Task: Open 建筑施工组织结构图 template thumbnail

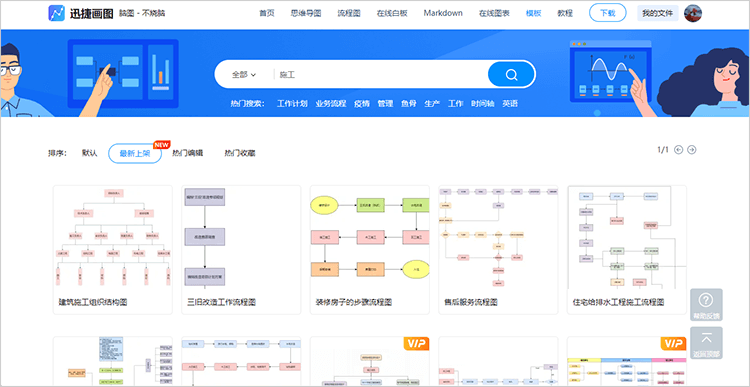Action: click(112, 237)
